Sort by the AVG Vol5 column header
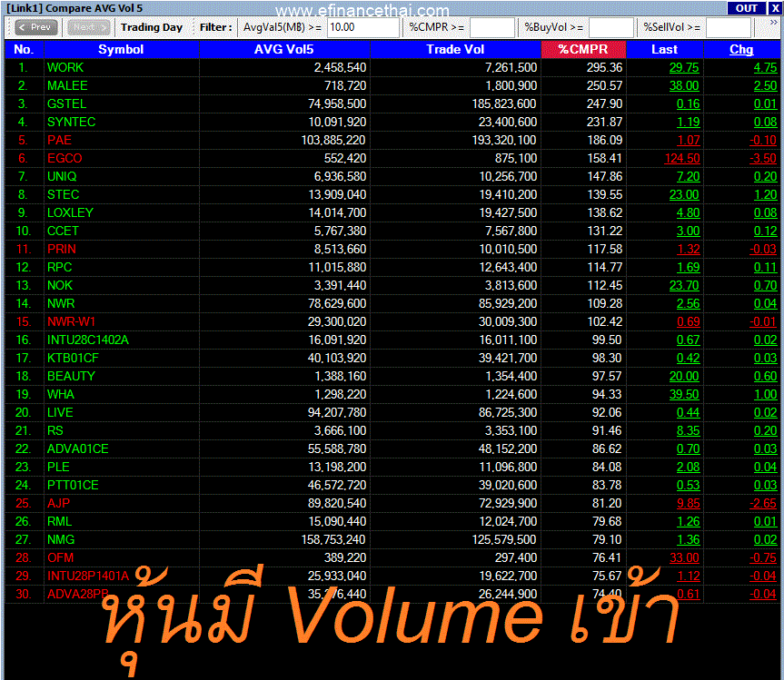Screen dimensions: 784x680 (x=284, y=49)
